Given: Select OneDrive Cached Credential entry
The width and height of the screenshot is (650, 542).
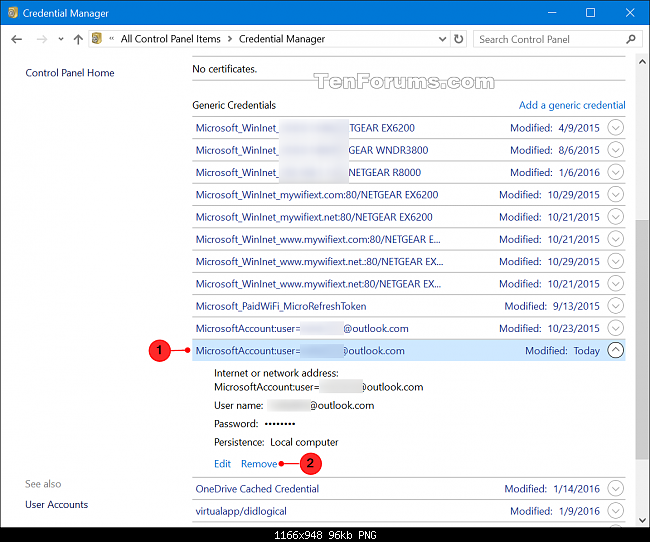Looking at the screenshot, I should pos(257,489).
